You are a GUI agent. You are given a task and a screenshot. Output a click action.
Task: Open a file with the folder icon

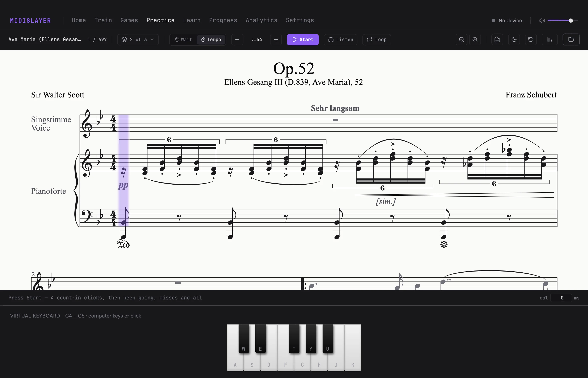click(571, 39)
